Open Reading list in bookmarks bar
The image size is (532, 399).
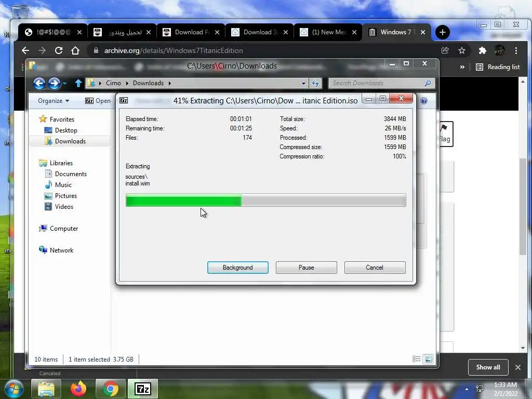coord(498,67)
